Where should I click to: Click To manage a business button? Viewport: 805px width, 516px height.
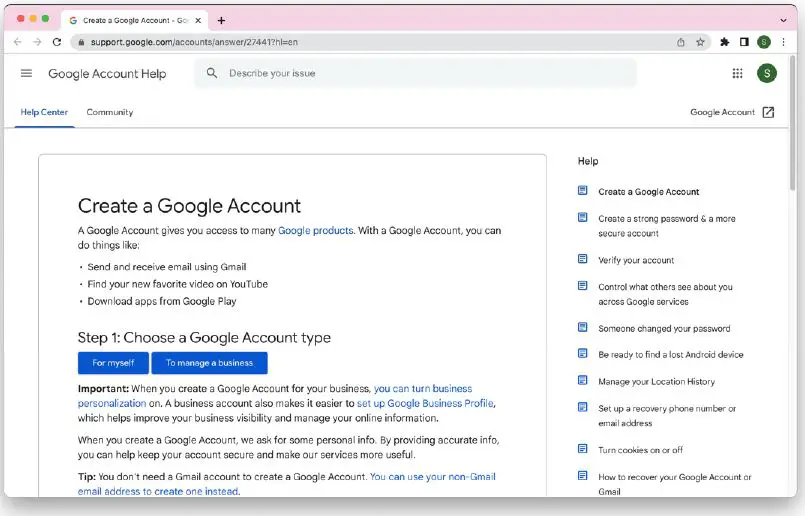(209, 363)
